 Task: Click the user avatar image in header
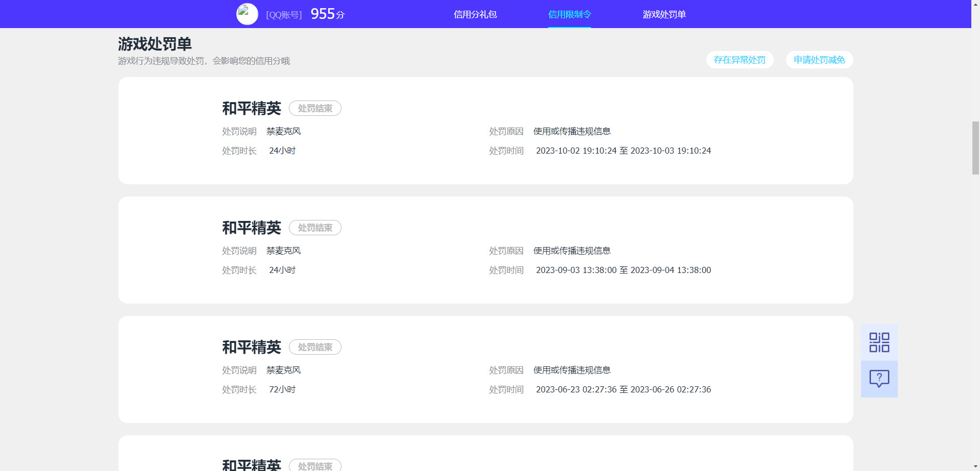click(247, 14)
